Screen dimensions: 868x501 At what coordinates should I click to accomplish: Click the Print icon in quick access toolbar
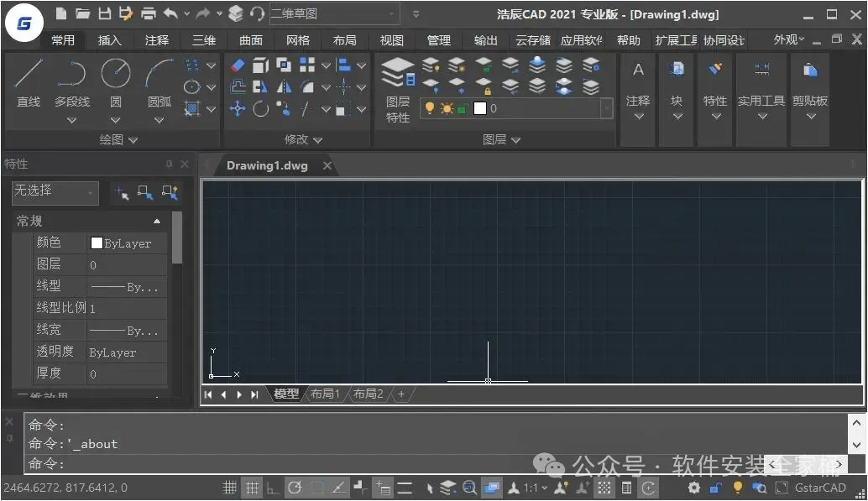pyautogui.click(x=149, y=13)
